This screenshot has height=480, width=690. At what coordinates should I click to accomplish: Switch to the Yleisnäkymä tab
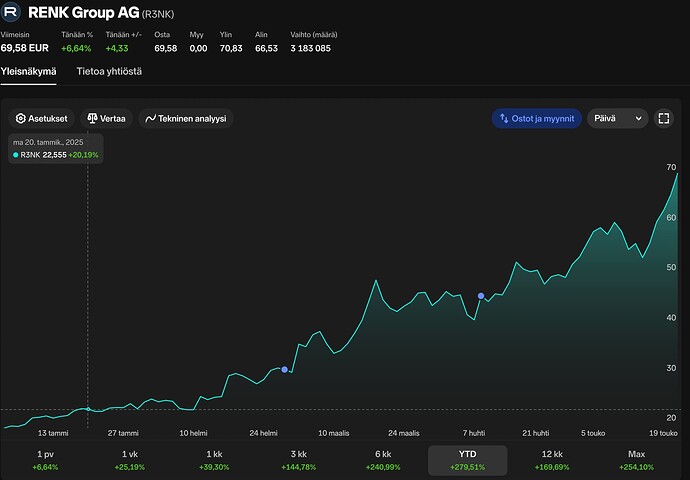[28, 72]
